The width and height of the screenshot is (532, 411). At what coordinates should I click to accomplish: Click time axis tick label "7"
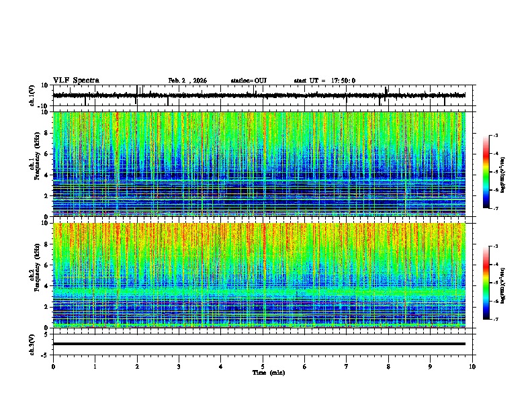tap(347, 367)
